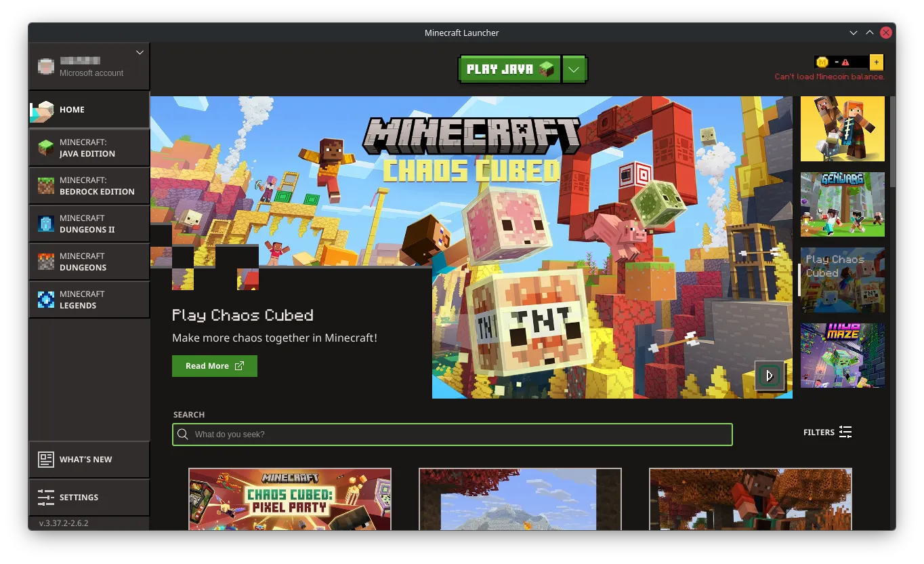Click the Dungeons II icon

tap(46, 224)
